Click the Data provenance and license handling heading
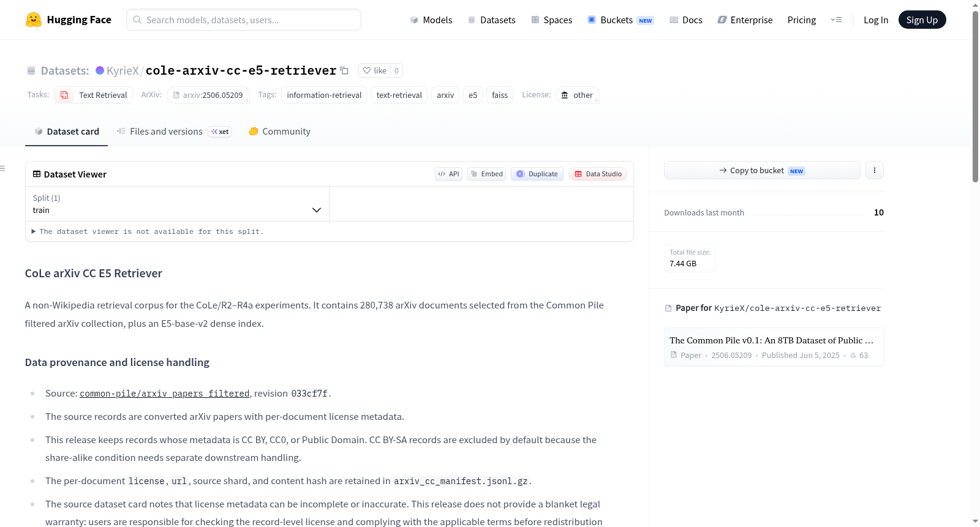The height and width of the screenshot is (527, 980). [117, 362]
